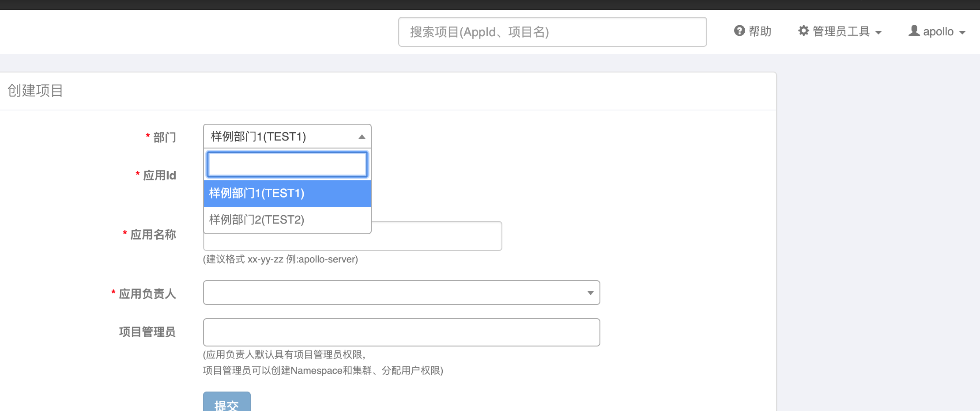This screenshot has width=980, height=411.
Task: Click the 建议格式 xx-yy-zz hint text
Action: pos(280,259)
